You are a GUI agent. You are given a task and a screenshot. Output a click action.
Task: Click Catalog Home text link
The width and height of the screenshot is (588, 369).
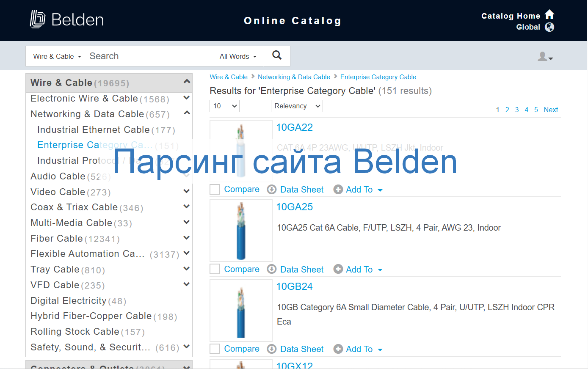pyautogui.click(x=511, y=16)
